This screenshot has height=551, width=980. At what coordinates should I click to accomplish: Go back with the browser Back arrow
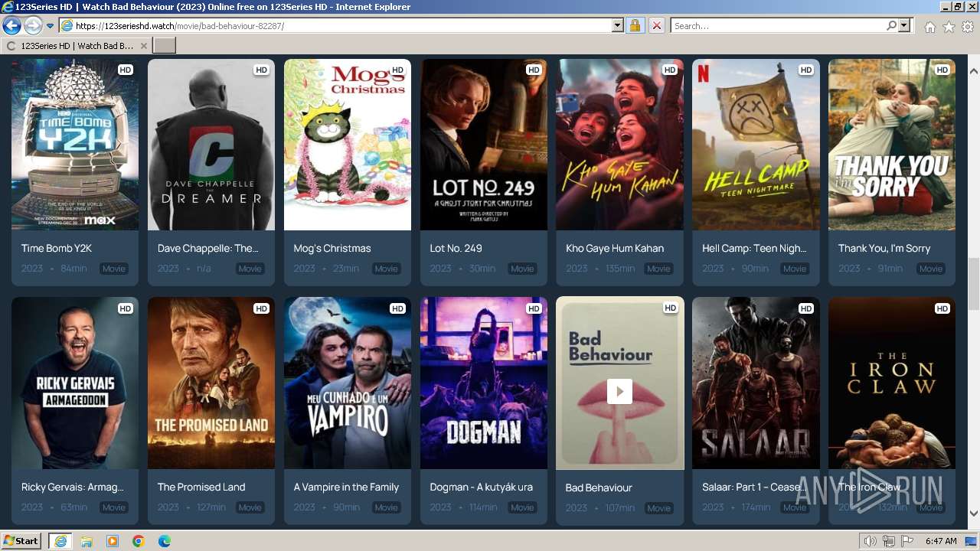point(11,26)
